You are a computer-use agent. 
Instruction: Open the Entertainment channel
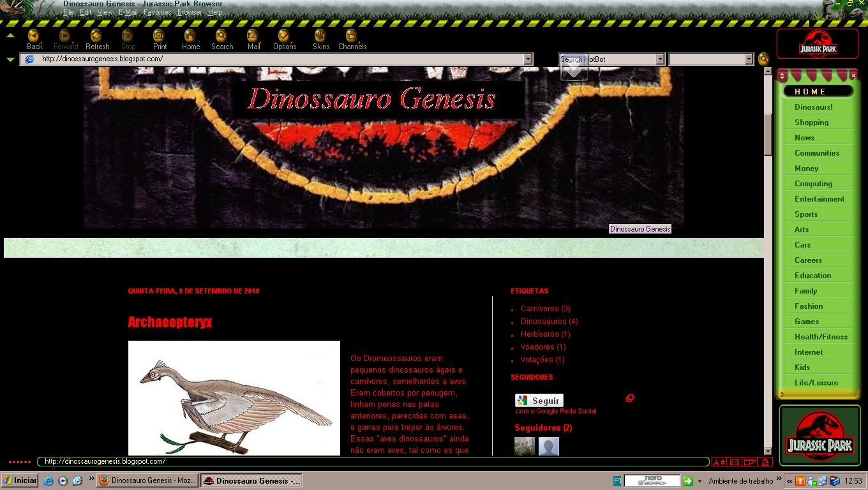click(x=819, y=199)
